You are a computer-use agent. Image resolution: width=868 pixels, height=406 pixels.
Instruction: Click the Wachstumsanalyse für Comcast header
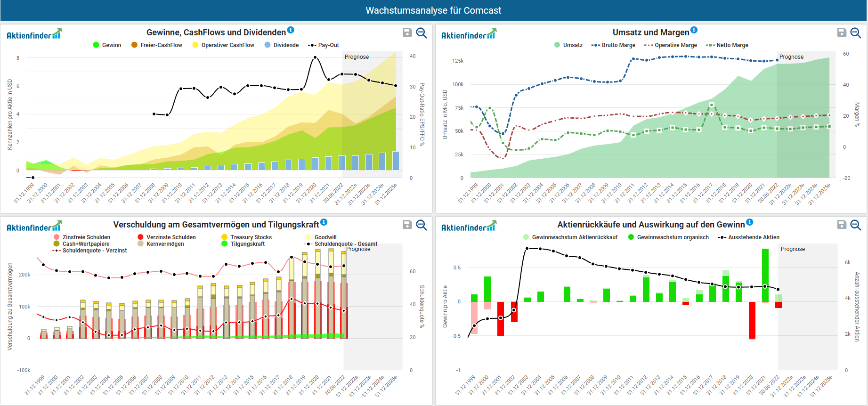coord(433,10)
